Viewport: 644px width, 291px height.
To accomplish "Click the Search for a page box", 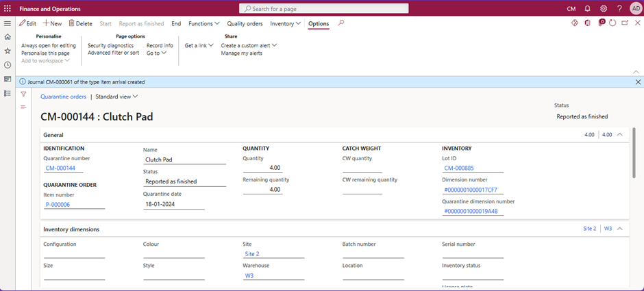I will pos(323,9).
